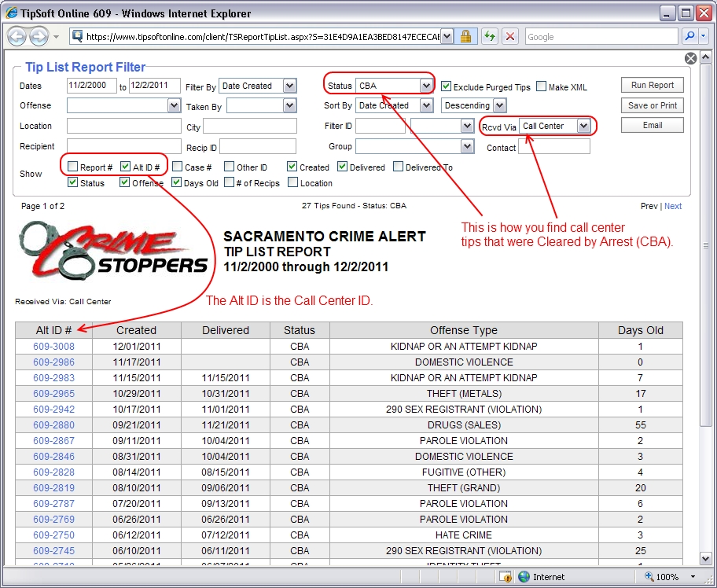Enable the Case # checkbox

click(177, 167)
